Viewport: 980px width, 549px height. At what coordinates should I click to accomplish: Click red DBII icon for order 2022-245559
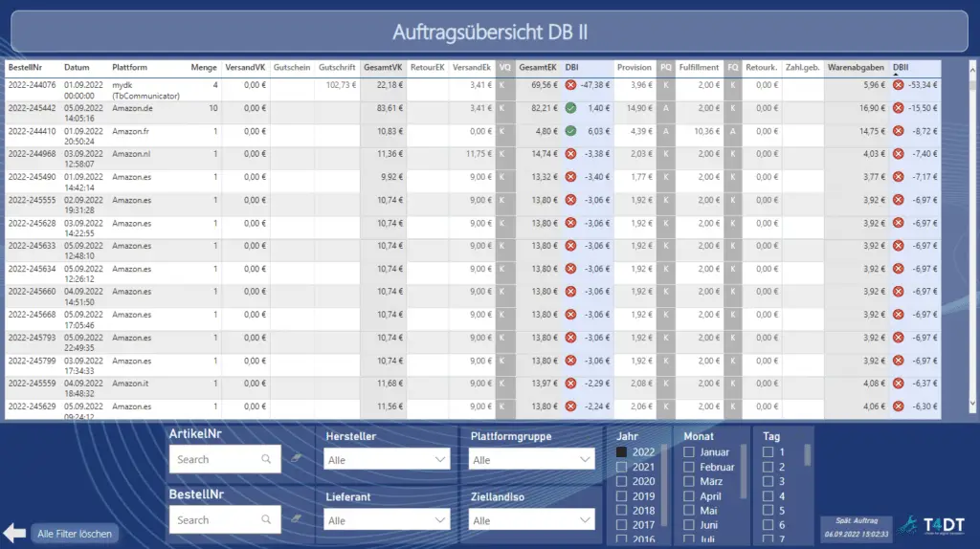898,384
